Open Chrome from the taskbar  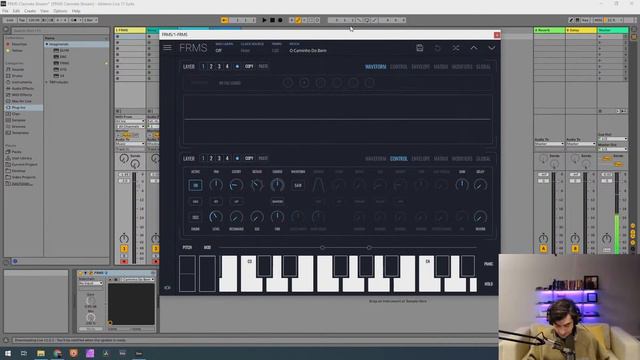(x=57, y=353)
